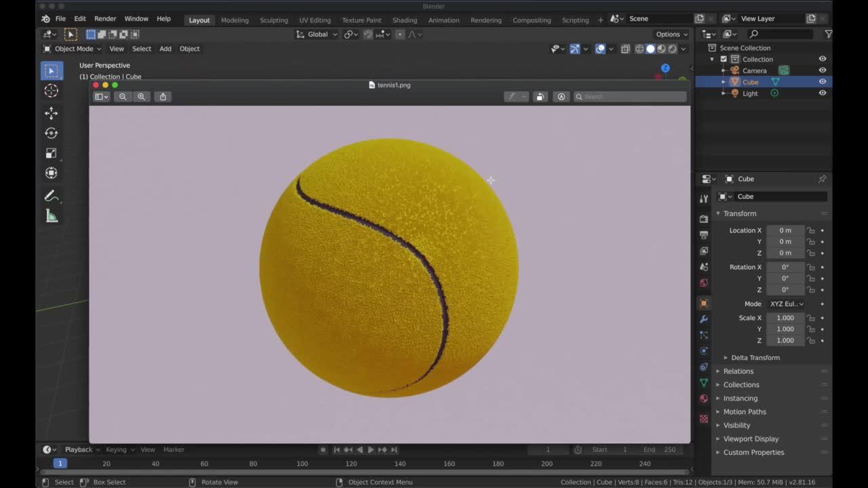Select the Annotate tool
868x488 pixels.
(x=52, y=196)
